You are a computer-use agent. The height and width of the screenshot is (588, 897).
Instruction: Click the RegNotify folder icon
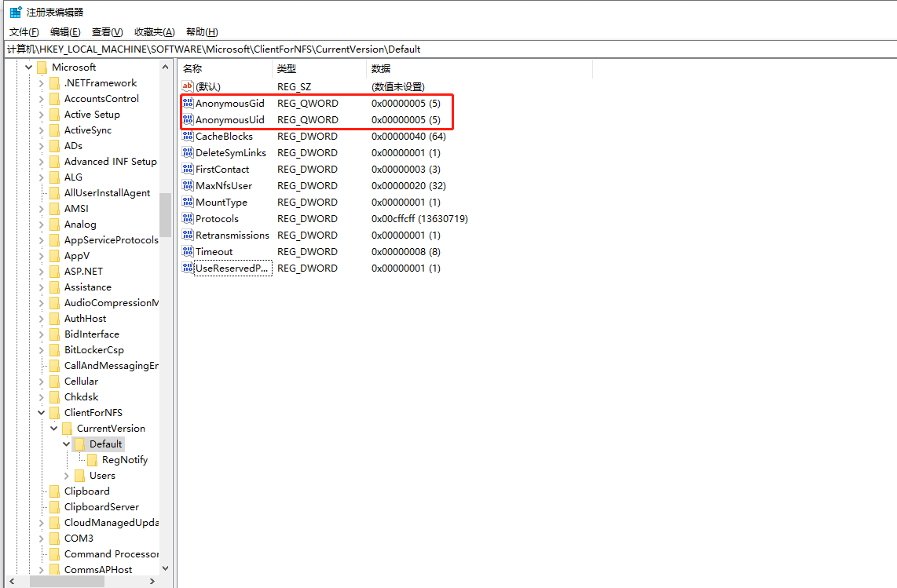pyautogui.click(x=92, y=460)
